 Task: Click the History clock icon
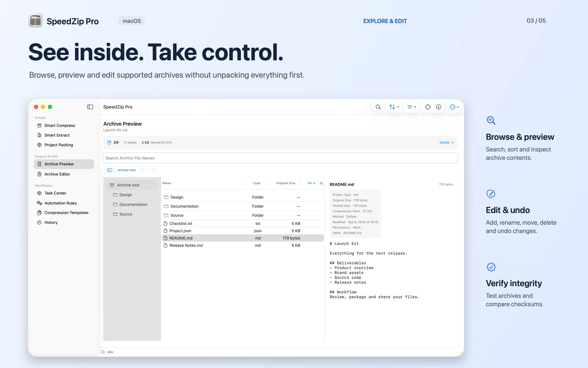(40, 223)
